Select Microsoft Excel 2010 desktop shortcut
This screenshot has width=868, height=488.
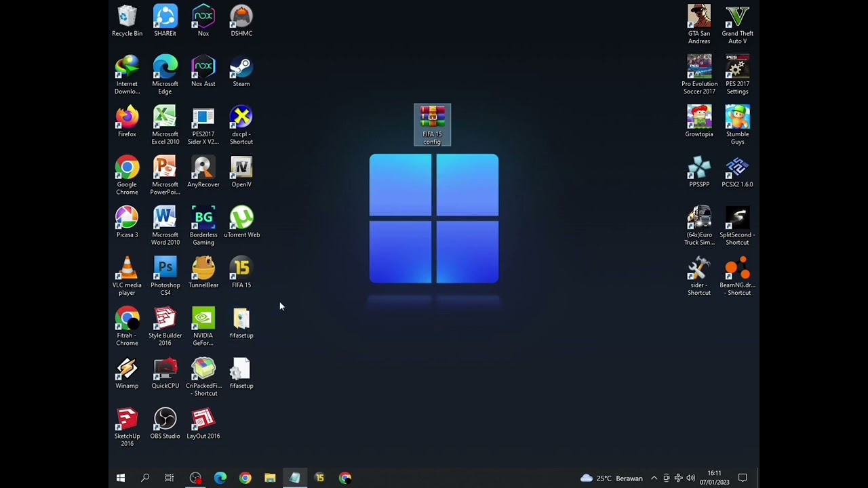(165, 125)
